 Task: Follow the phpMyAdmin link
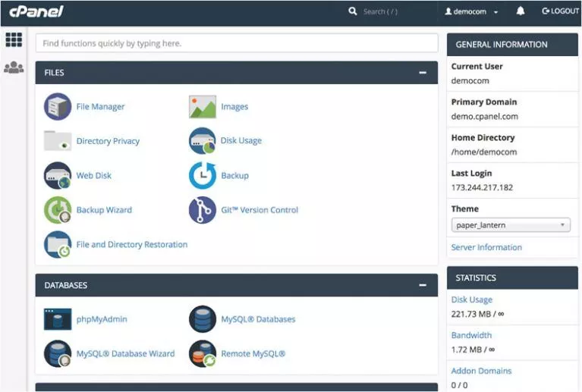click(102, 319)
